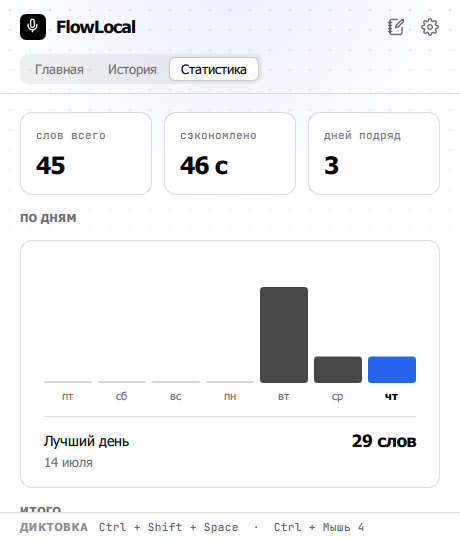Switch to the Главная tab
460x560 pixels.
click(x=59, y=69)
